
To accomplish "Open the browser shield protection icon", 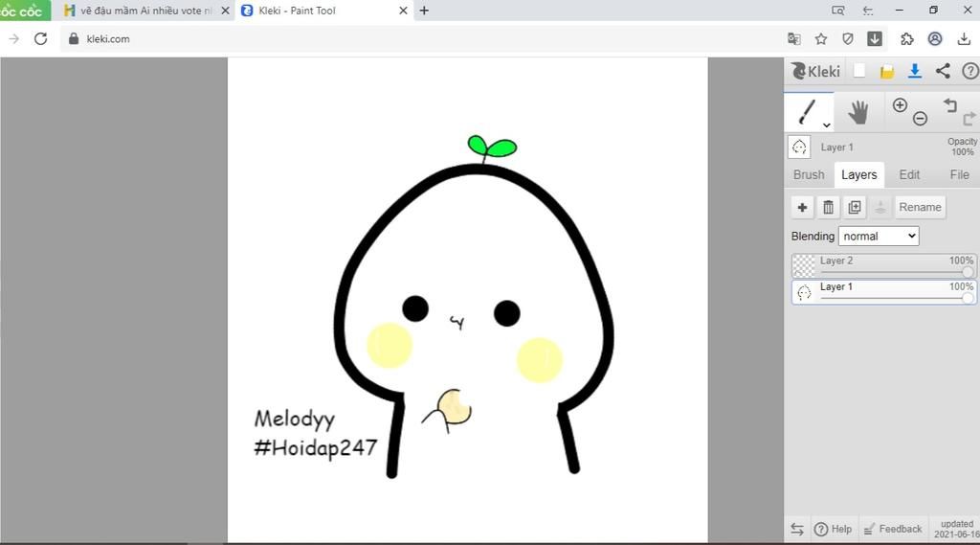I will 848,39.
